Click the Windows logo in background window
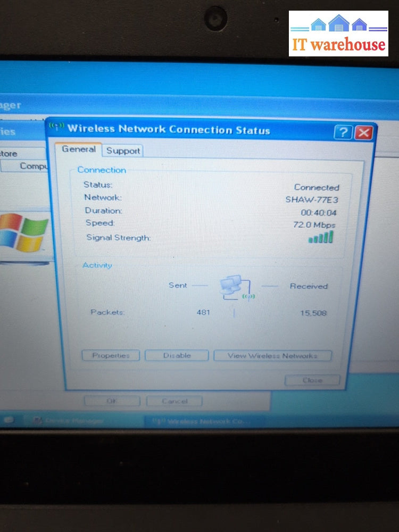This screenshot has width=399, height=532. [x=23, y=232]
